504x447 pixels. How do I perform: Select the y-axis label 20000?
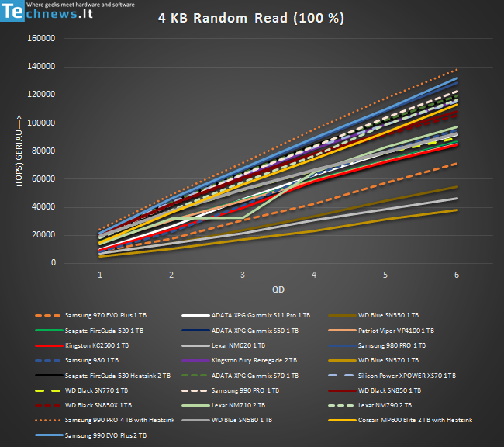(43, 234)
